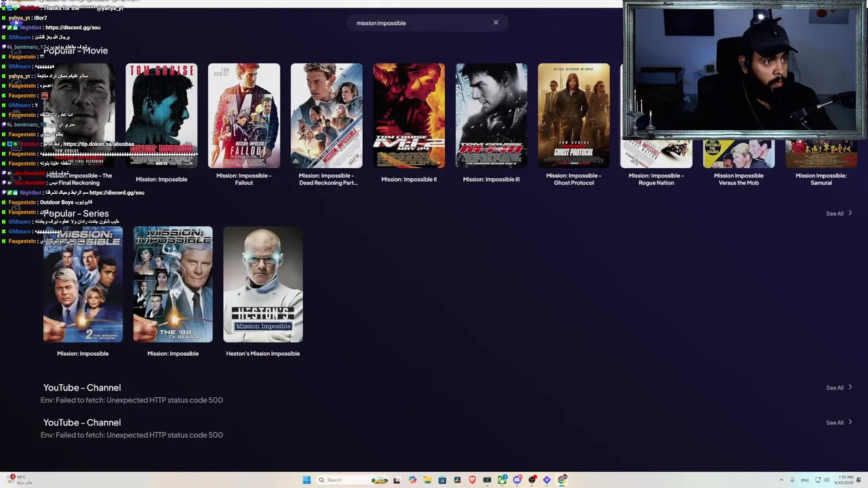Click 'Mission: Impossible – Ghost Protocol' title
Screen dimensions: 868x488
coord(574,179)
